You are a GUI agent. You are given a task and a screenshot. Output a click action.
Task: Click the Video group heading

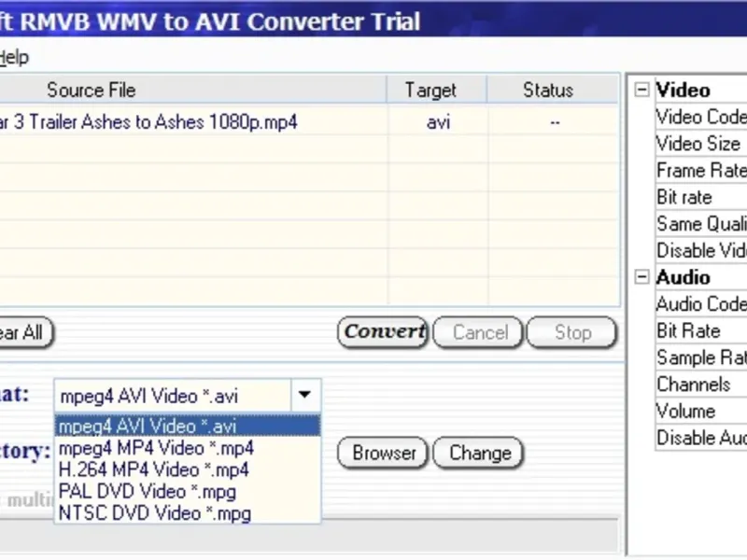[x=684, y=90]
